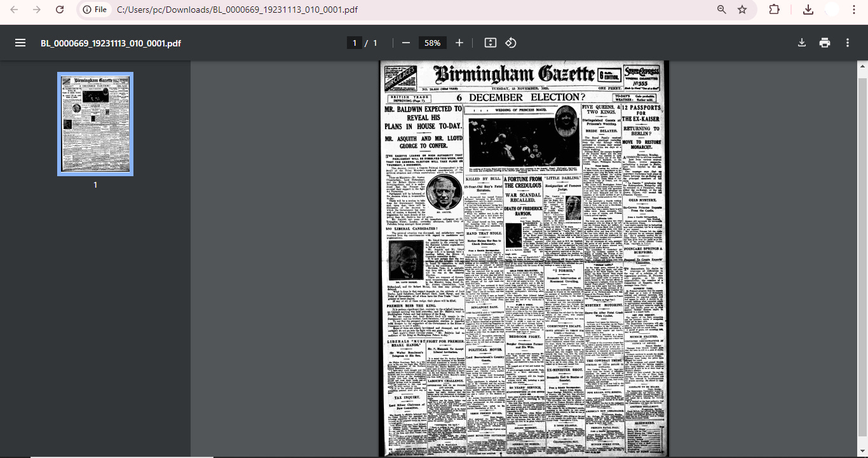Click the '12 PASSPORTS' headline
868x458 pixels.
pyautogui.click(x=641, y=108)
